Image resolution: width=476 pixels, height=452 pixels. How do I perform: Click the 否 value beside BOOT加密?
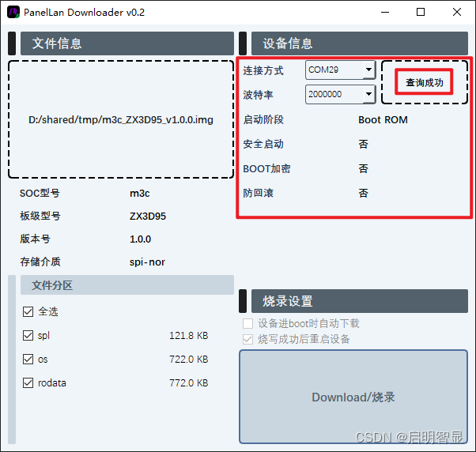click(364, 168)
